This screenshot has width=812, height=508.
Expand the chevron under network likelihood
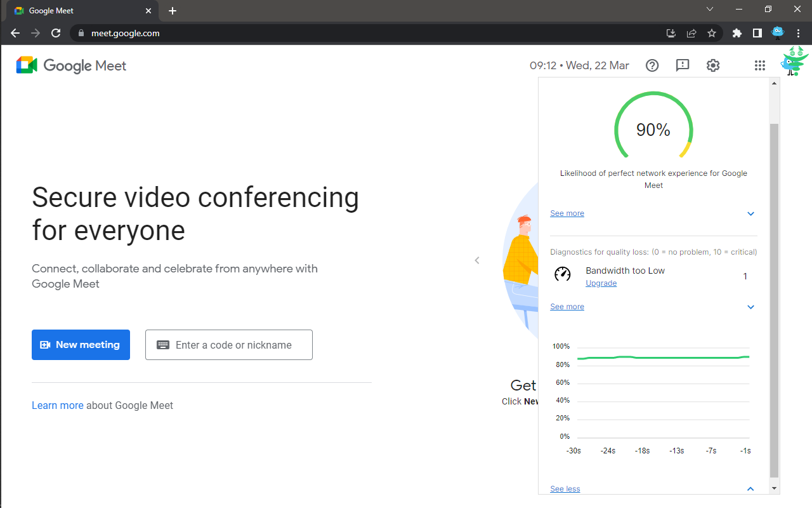click(x=750, y=214)
